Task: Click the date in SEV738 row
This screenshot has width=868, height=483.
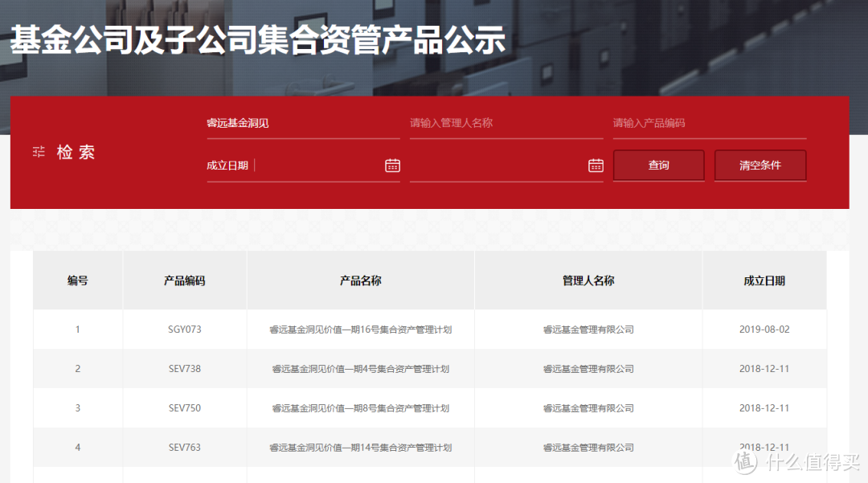Action: (x=764, y=368)
